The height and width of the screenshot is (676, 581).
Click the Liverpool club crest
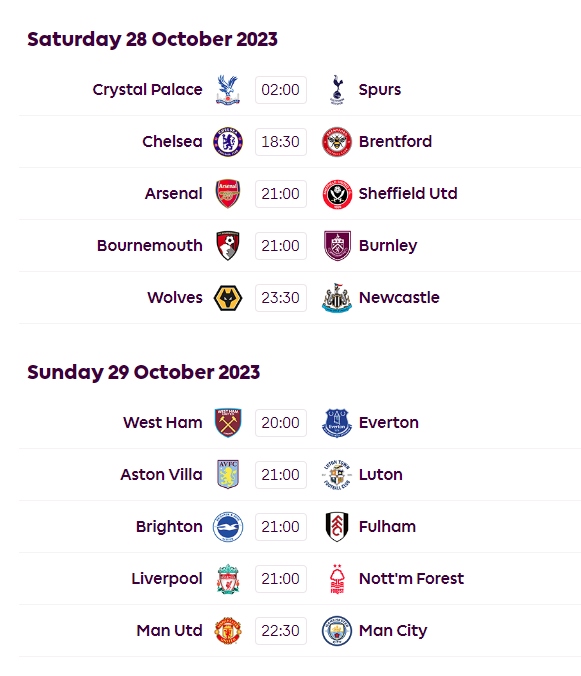pyautogui.click(x=228, y=579)
